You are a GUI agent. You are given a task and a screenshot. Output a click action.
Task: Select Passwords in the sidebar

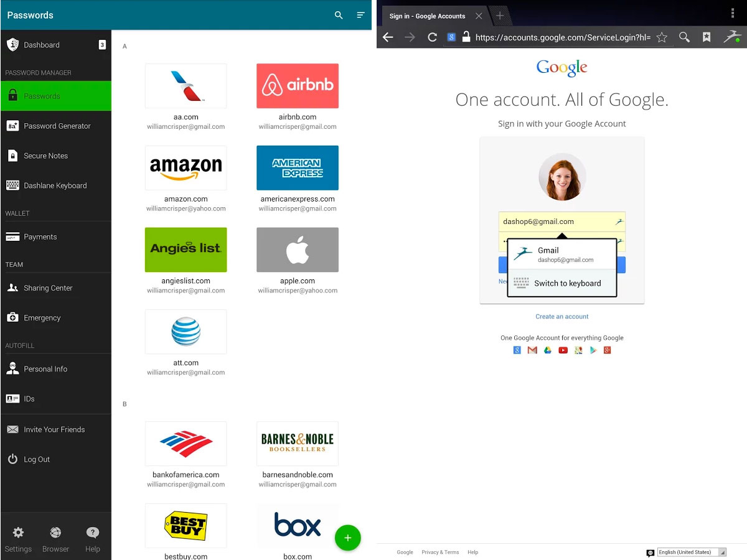56,96
